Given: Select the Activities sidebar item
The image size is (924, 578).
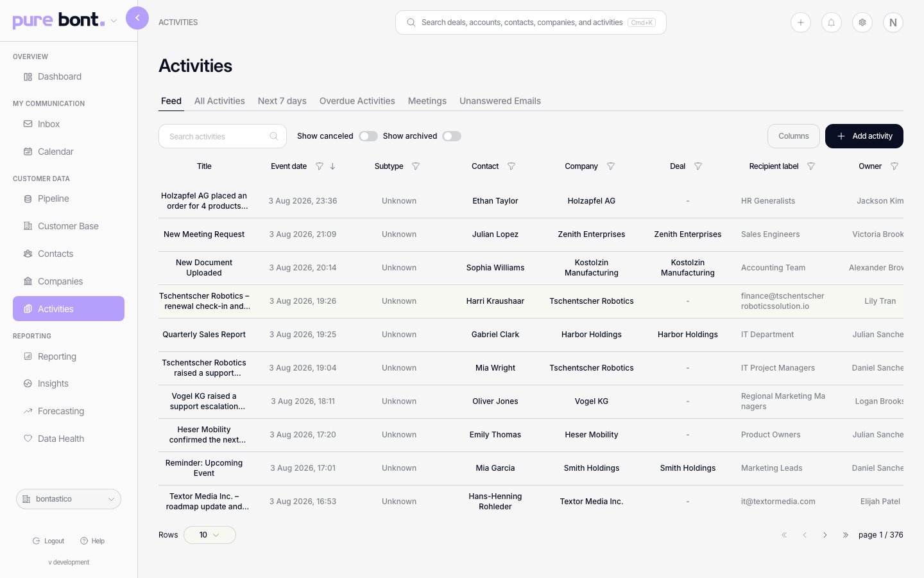Looking at the screenshot, I should (69, 309).
